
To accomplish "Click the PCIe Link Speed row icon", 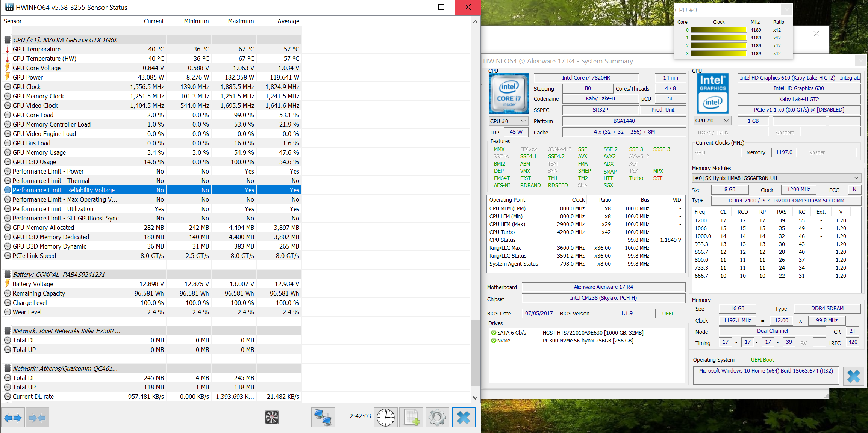I will click(7, 256).
